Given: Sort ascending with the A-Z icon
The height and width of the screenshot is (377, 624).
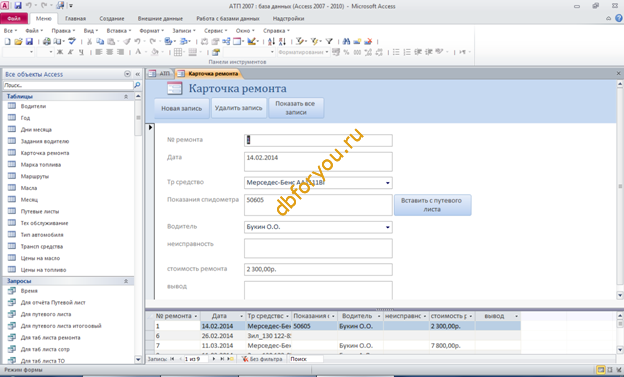Looking at the screenshot, I should tap(271, 41).
